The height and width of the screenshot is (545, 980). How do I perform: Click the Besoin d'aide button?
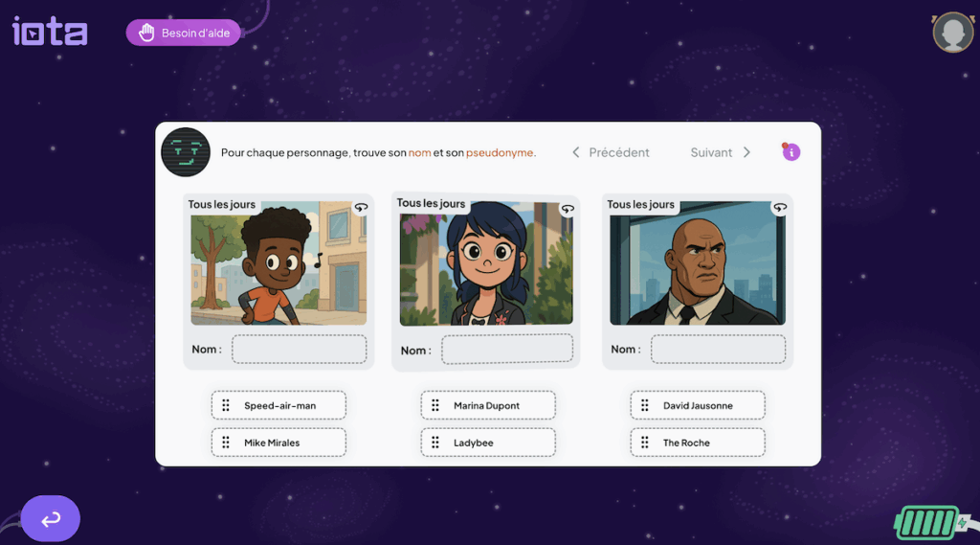[183, 33]
